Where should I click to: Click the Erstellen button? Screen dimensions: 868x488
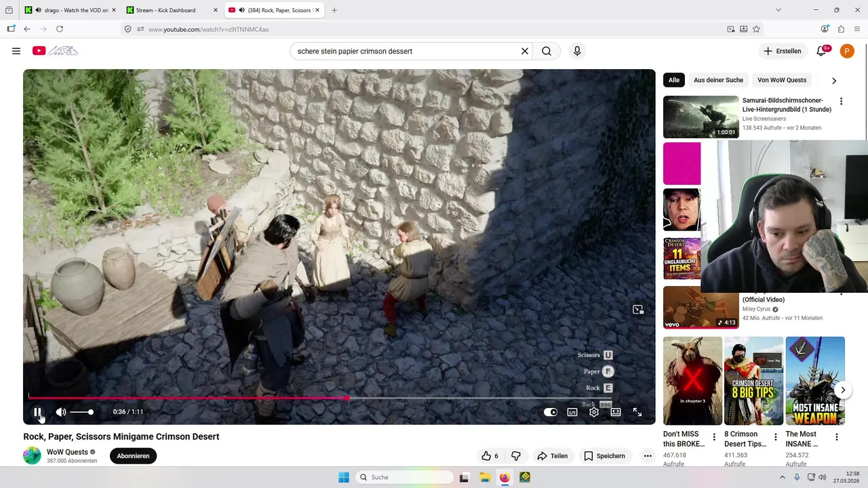tap(783, 51)
